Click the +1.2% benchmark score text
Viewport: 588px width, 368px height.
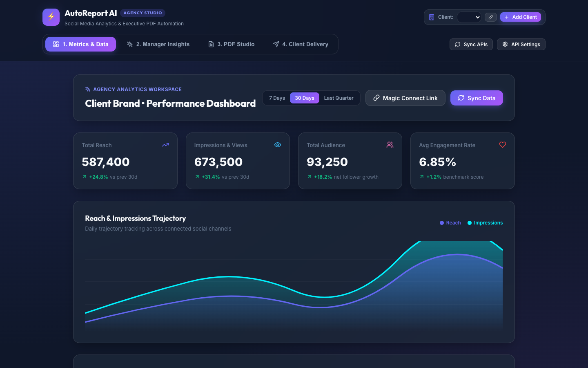452,177
